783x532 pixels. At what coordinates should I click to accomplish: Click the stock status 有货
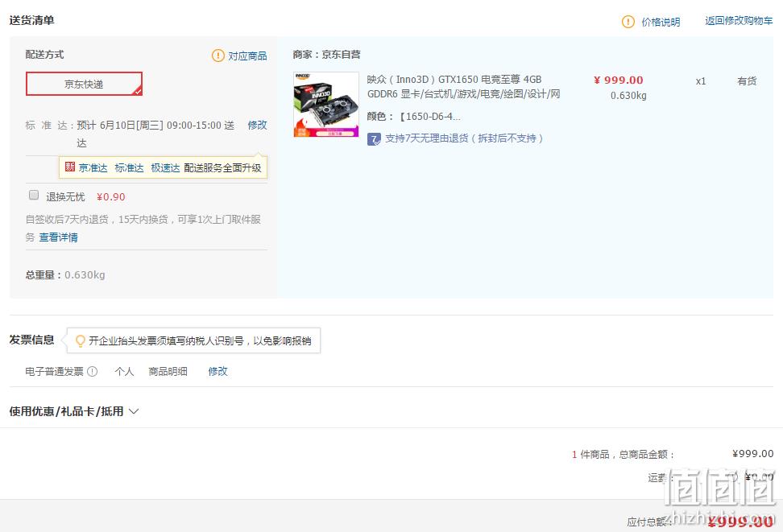click(x=747, y=80)
